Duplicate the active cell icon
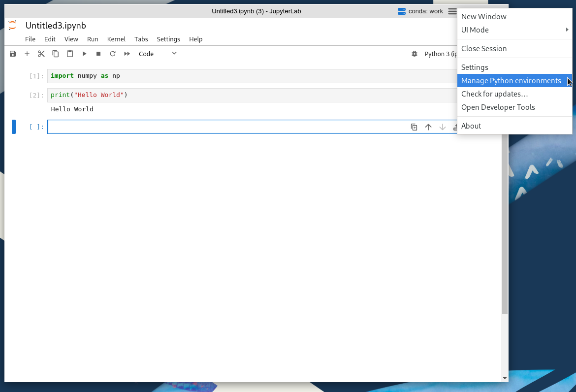Image resolution: width=576 pixels, height=392 pixels. click(414, 127)
